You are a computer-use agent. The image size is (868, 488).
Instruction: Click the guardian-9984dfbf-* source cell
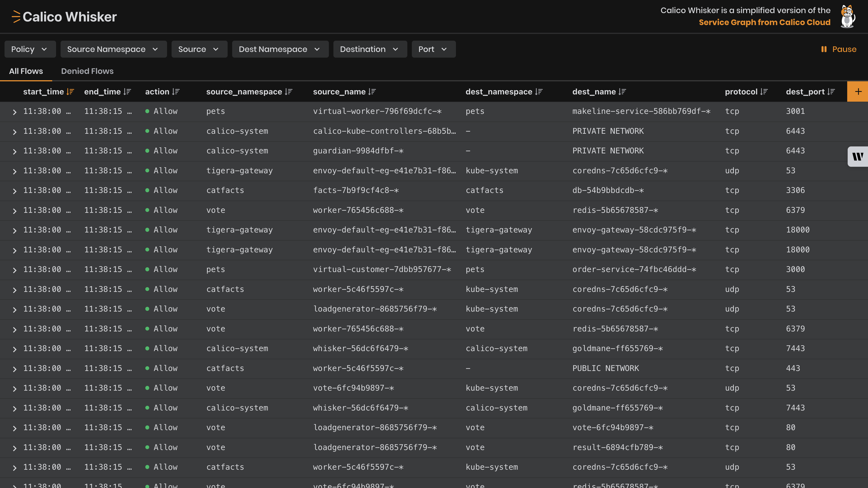tap(358, 150)
